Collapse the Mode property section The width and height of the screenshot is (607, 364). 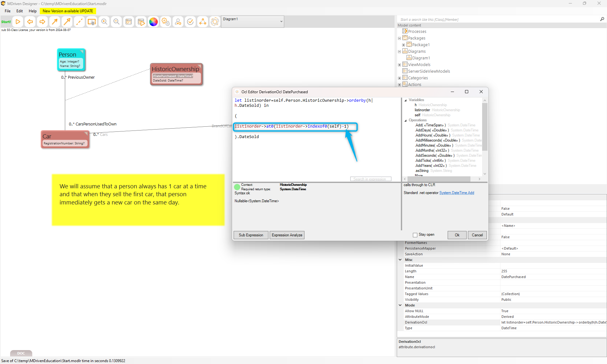point(400,305)
